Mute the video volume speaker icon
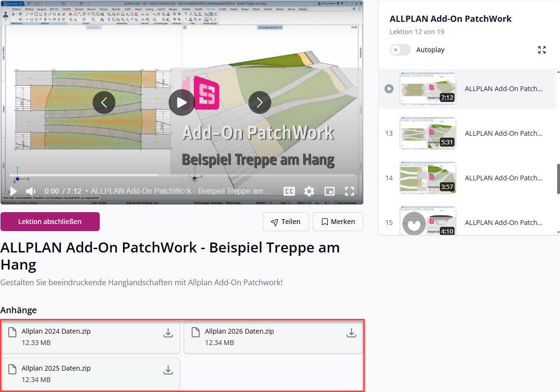The height and width of the screenshot is (392, 560). point(31,191)
